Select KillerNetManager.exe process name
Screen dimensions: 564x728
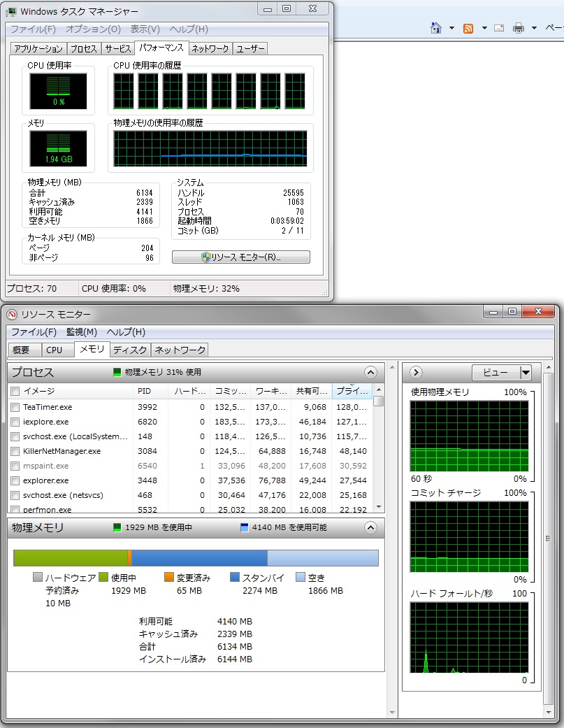[62, 451]
